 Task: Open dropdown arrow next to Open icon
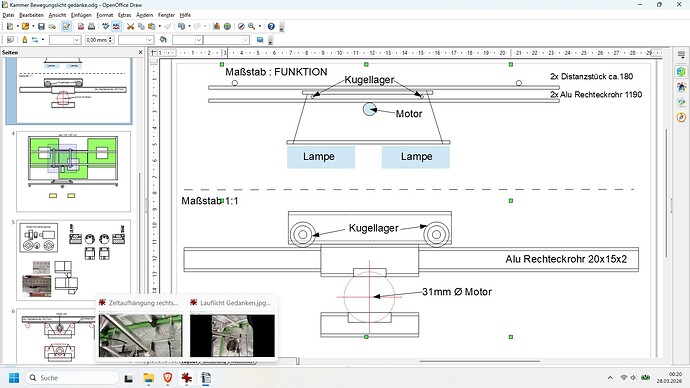pyautogui.click(x=33, y=26)
